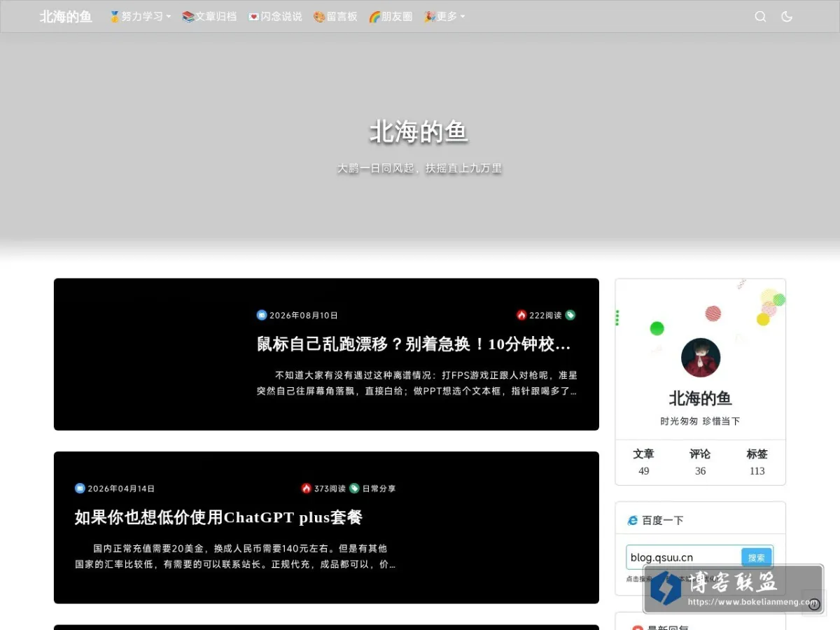This screenshot has width=840, height=630.
Task: Click the excerpt starting 国内正常充值需要20美金
Action: pyautogui.click(x=235, y=556)
